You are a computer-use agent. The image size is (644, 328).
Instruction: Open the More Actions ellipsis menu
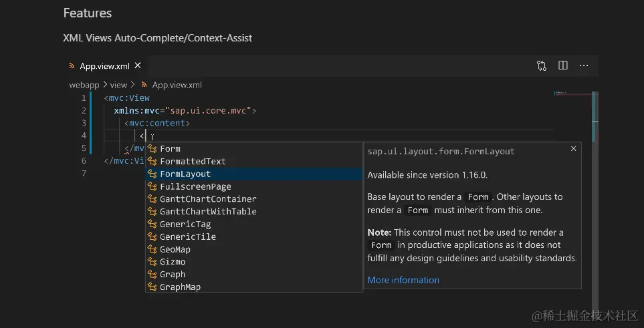pyautogui.click(x=584, y=65)
